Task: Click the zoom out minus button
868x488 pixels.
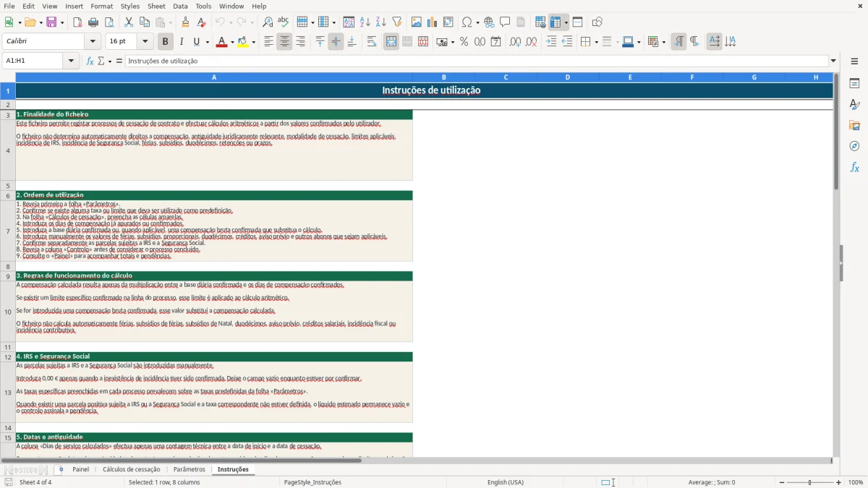Action: tap(782, 482)
